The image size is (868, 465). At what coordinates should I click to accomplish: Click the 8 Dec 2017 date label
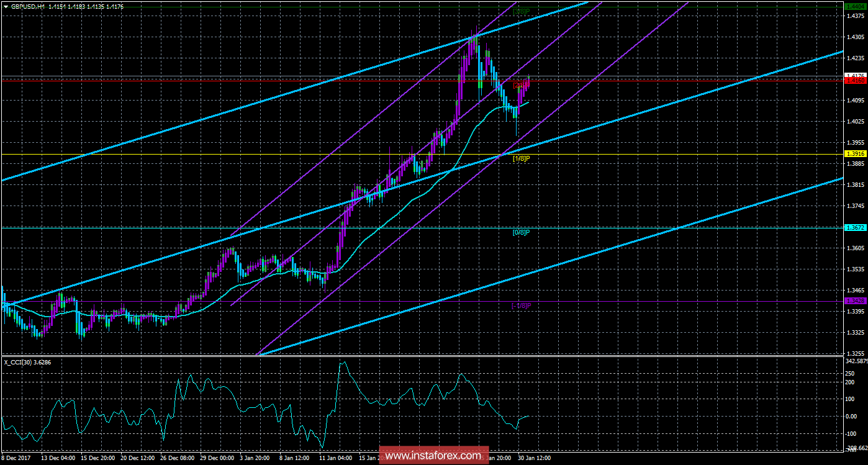(x=17, y=458)
